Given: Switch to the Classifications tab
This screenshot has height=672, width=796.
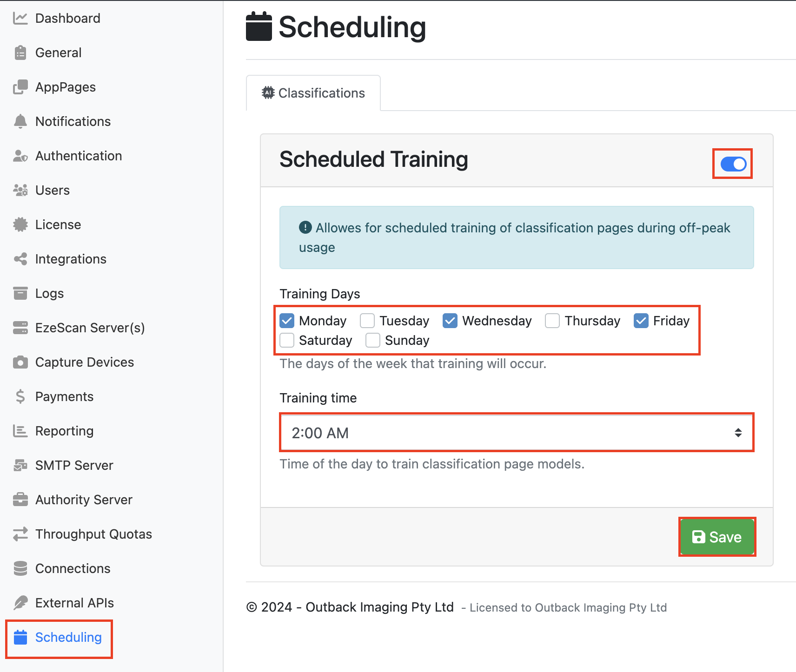Looking at the screenshot, I should coord(313,93).
